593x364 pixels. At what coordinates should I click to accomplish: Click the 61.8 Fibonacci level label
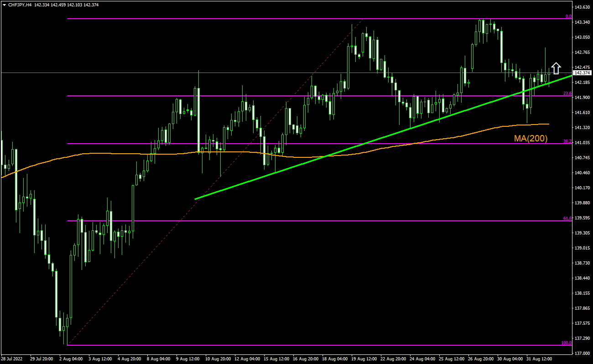(x=567, y=218)
